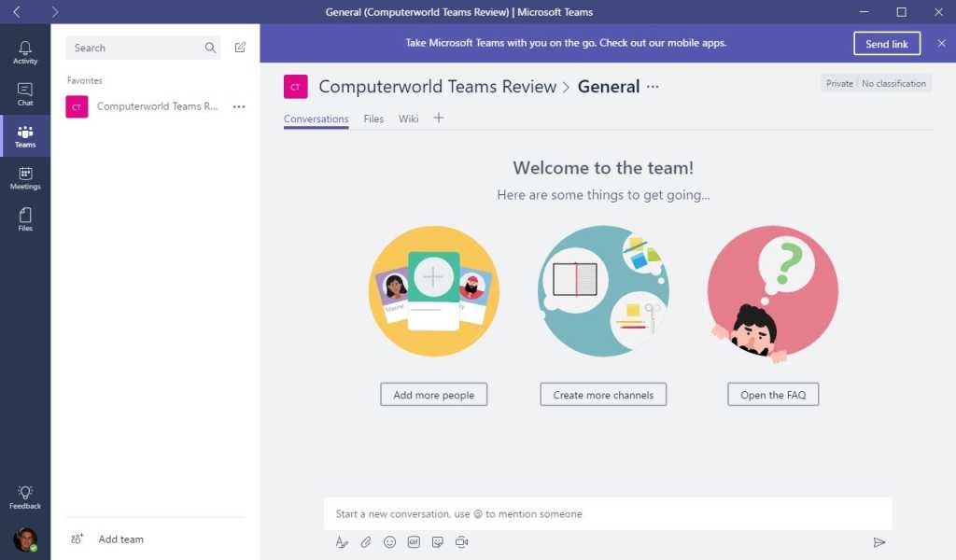Click the Send link button

coord(887,43)
